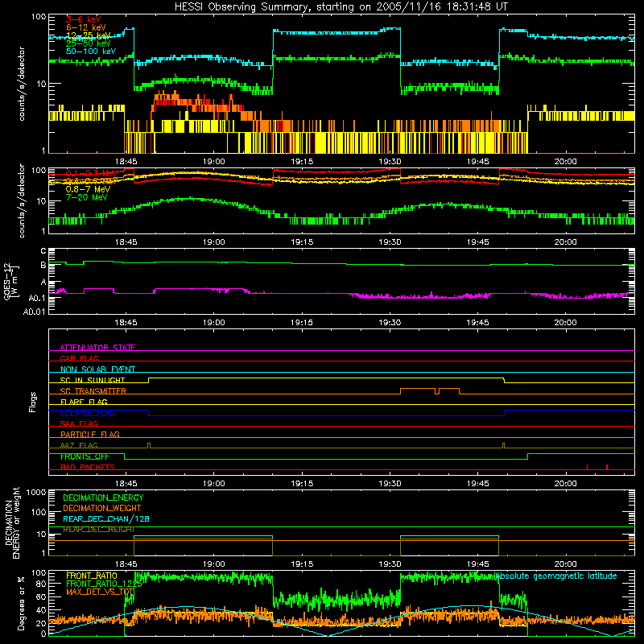Click the yellow FRONT_RATIO legend label

[92, 576]
